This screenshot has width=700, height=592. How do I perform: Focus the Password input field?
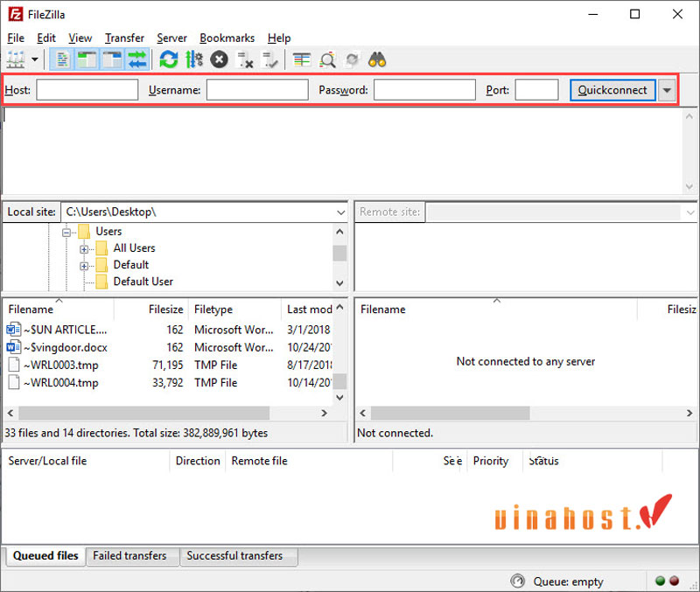tap(424, 90)
